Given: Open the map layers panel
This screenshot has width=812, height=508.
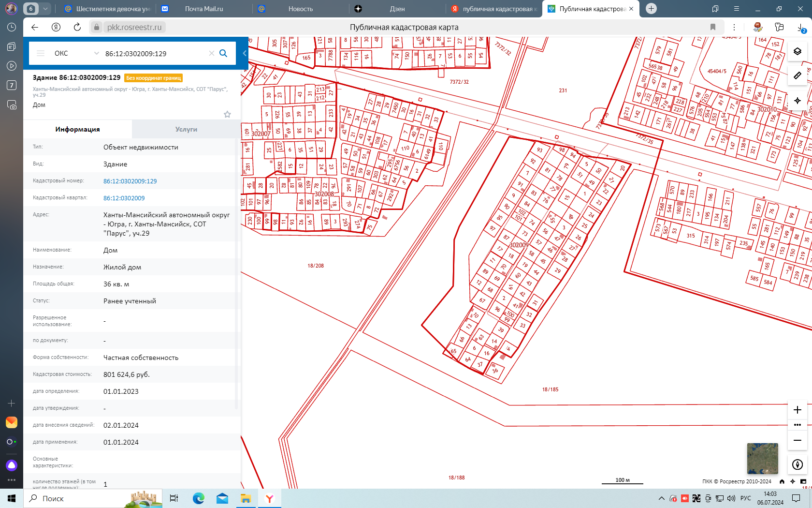Looking at the screenshot, I should click(x=797, y=51).
